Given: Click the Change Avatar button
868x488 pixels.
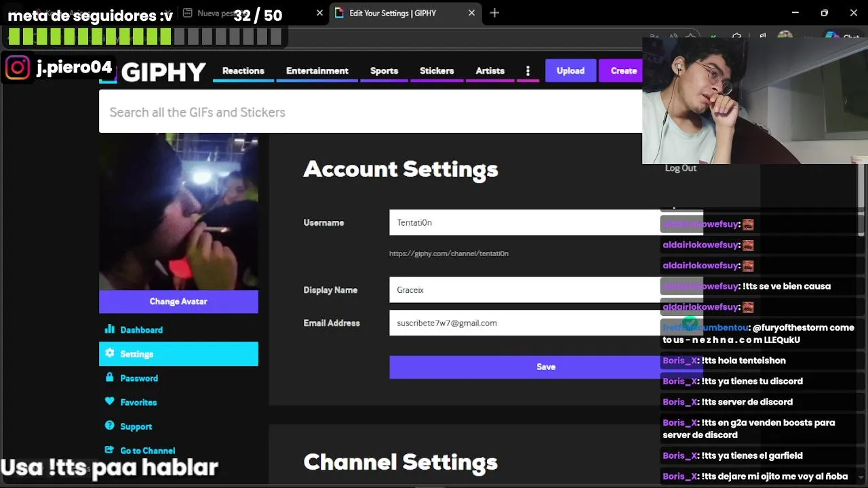Looking at the screenshot, I should (178, 302).
